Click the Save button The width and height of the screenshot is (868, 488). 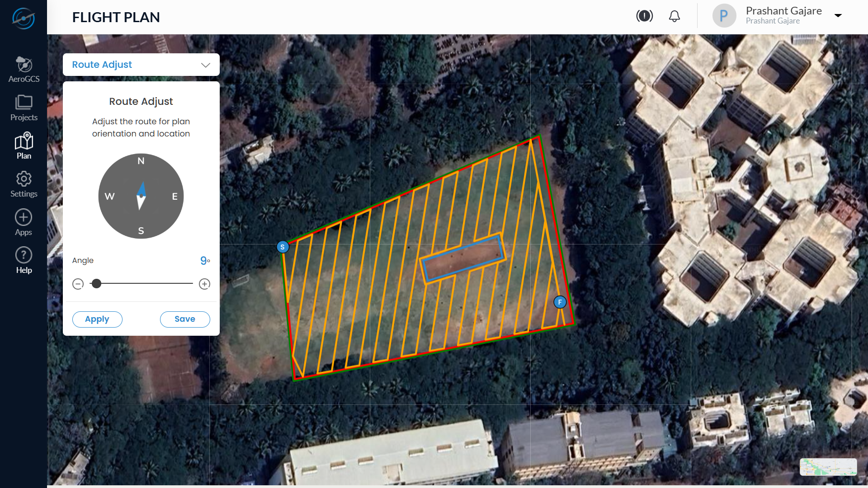(x=185, y=319)
